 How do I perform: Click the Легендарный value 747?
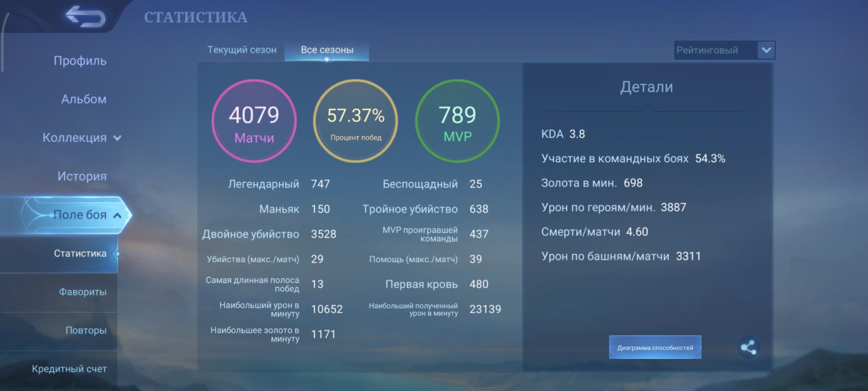click(321, 184)
